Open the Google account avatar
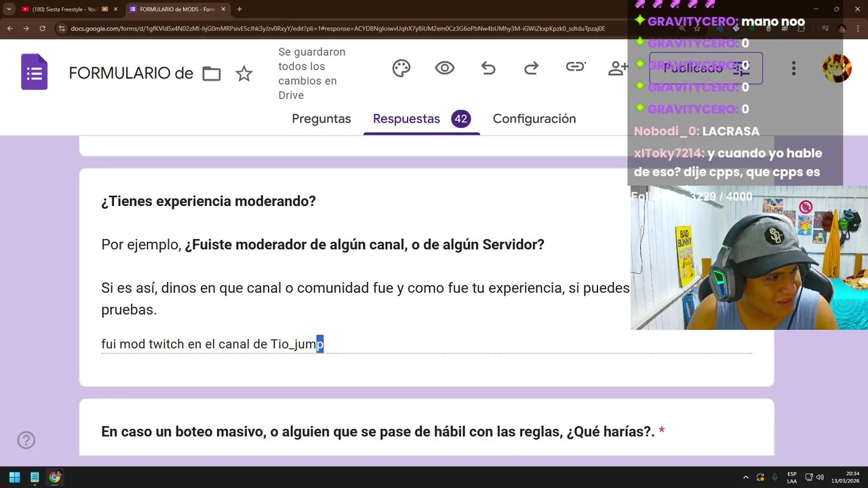This screenshot has height=488, width=868. [837, 68]
